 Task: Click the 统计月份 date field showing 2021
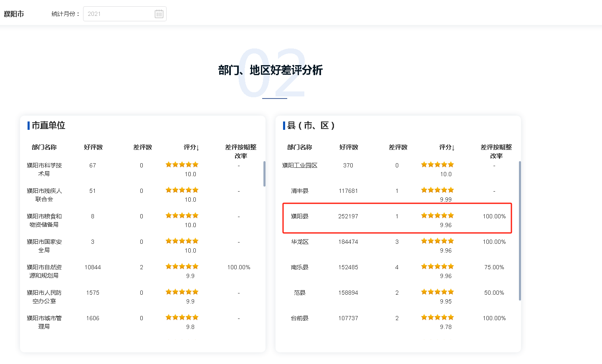click(x=125, y=14)
